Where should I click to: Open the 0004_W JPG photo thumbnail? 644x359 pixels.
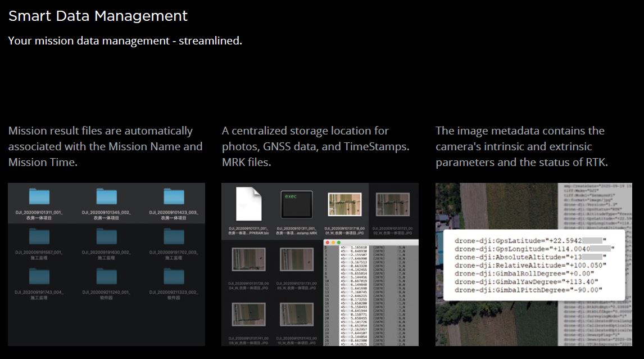click(248, 259)
